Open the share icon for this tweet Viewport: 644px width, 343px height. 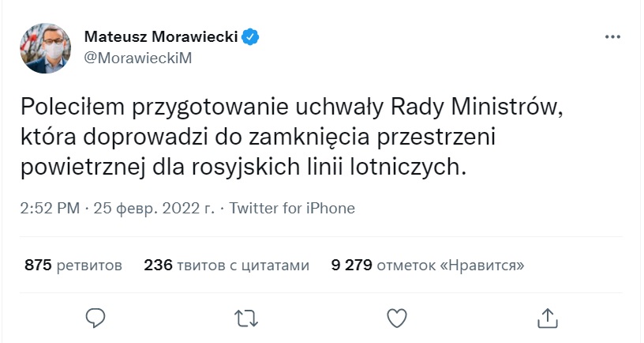(x=547, y=318)
